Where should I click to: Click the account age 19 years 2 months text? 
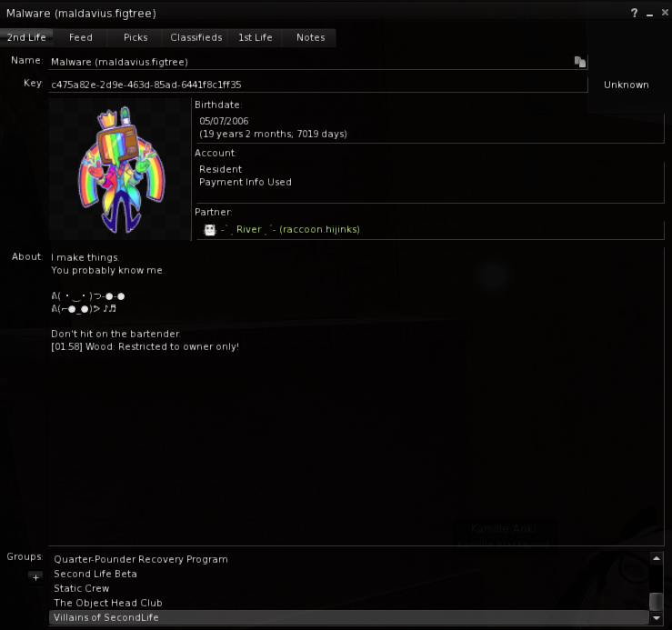click(x=273, y=135)
